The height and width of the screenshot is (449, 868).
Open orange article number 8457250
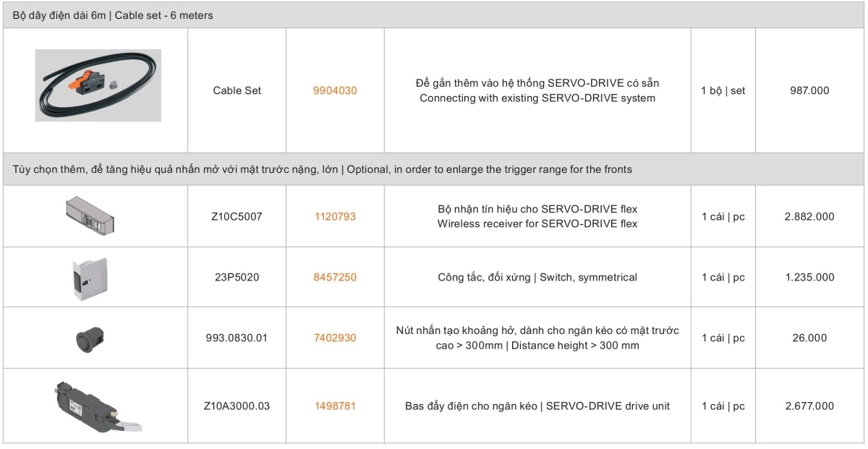click(x=335, y=277)
